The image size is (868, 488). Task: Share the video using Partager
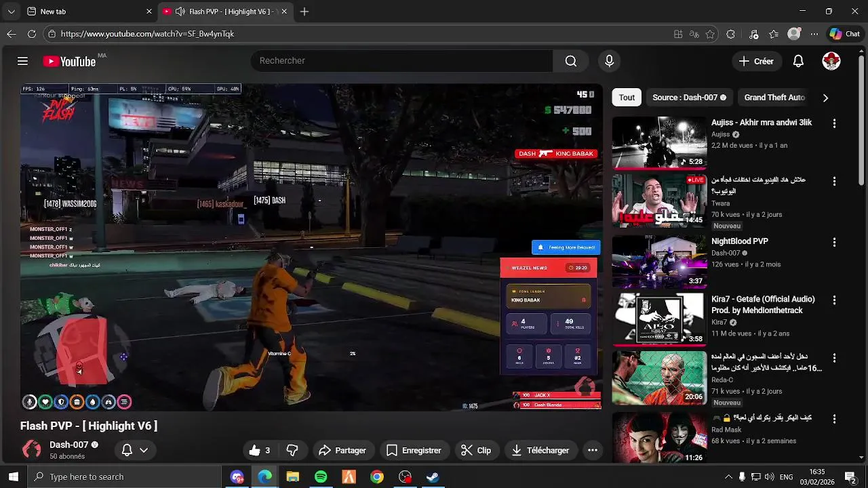342,450
